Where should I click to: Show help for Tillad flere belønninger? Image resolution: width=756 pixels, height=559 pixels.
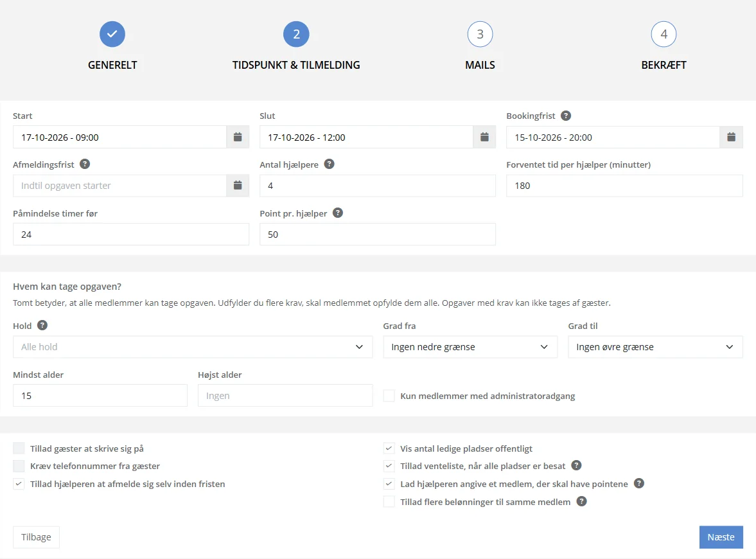(582, 502)
